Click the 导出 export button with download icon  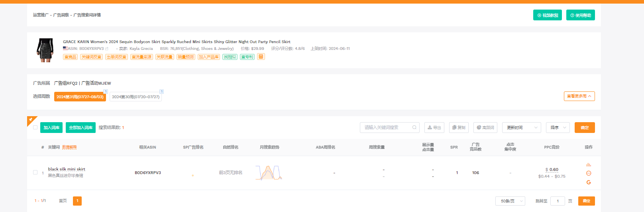(x=434, y=127)
